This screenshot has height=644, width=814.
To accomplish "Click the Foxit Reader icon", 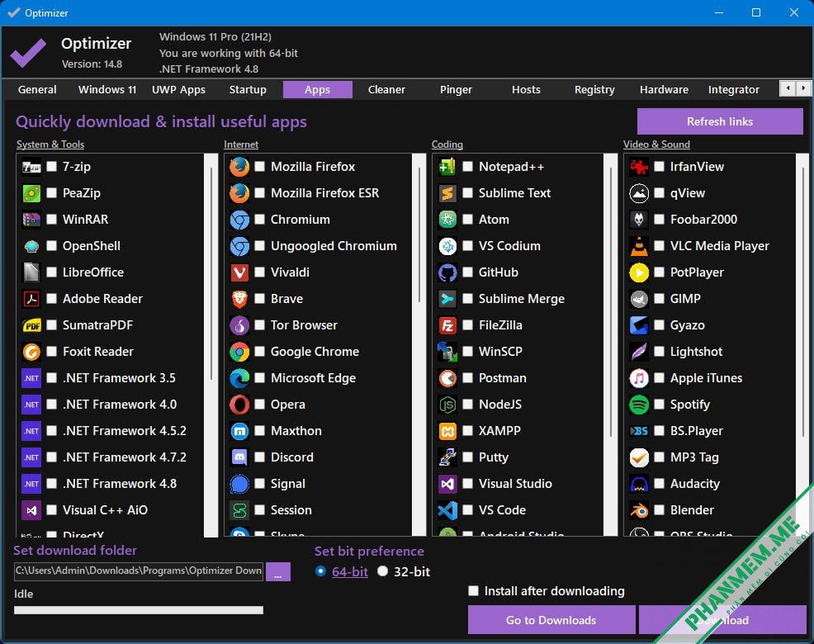I will click(x=31, y=352).
